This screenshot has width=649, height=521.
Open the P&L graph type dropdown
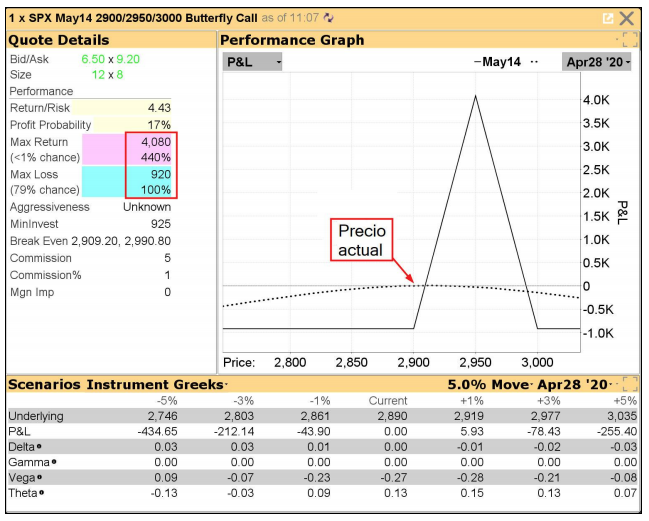pos(254,62)
